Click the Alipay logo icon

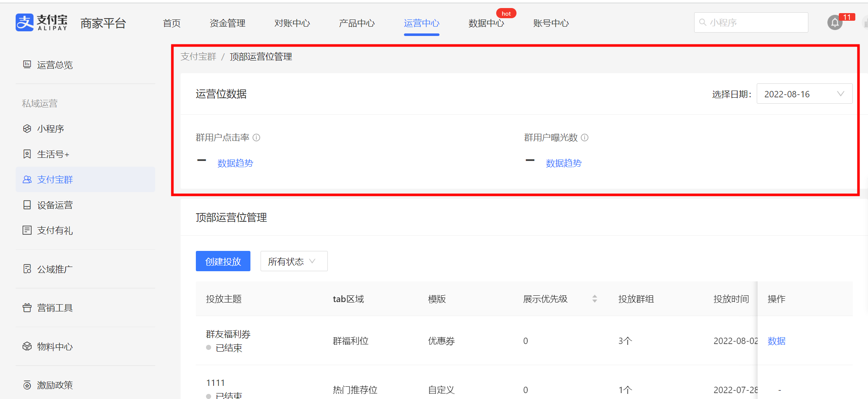click(25, 22)
